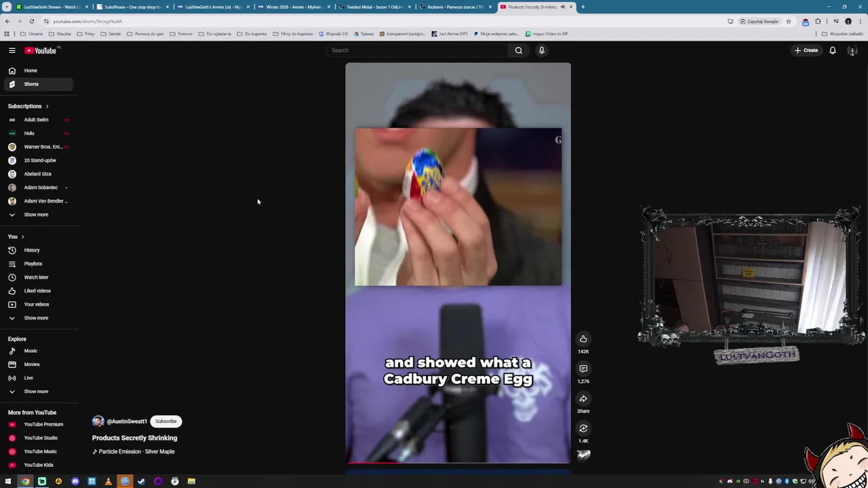Open YouTube Premium

coord(38,424)
